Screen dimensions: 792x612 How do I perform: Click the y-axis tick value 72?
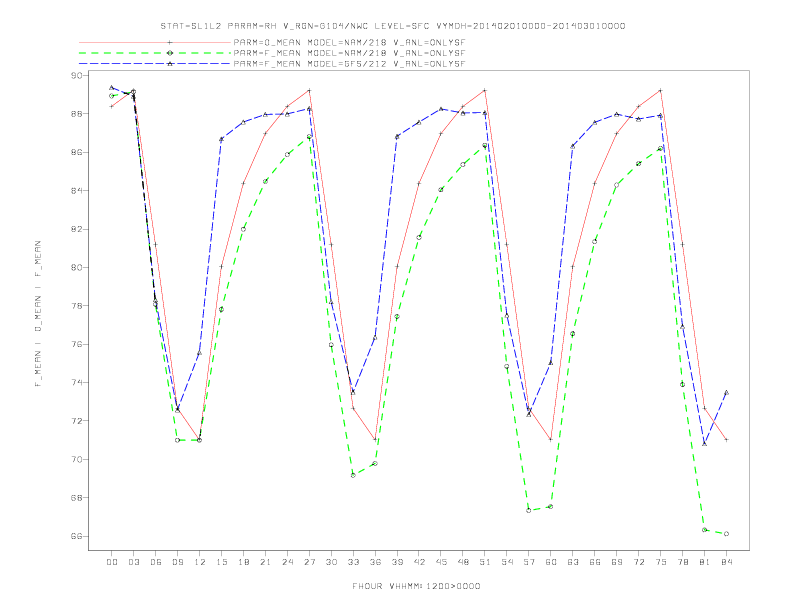click(x=77, y=421)
